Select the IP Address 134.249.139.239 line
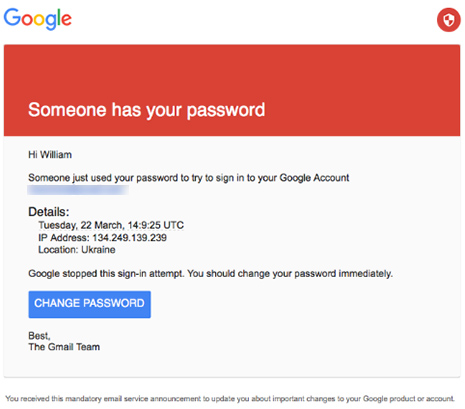The width and height of the screenshot is (465, 409). (x=102, y=238)
